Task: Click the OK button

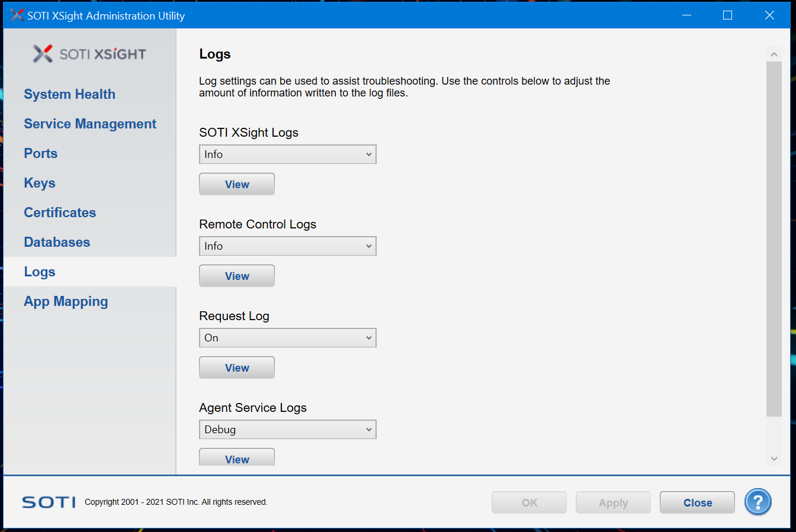Action: pyautogui.click(x=529, y=502)
